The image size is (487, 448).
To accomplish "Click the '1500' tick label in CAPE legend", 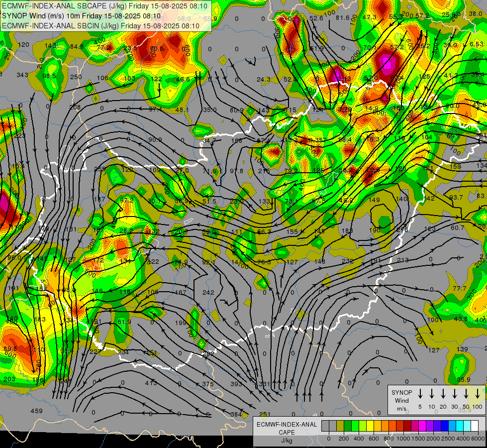I will [x=418, y=439].
